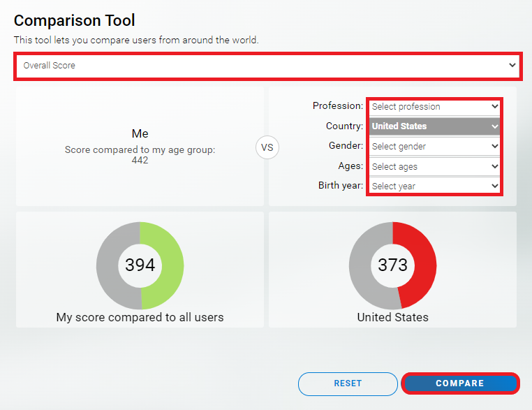
Task: Open the Birth year Select year dropdown
Action: (434, 186)
